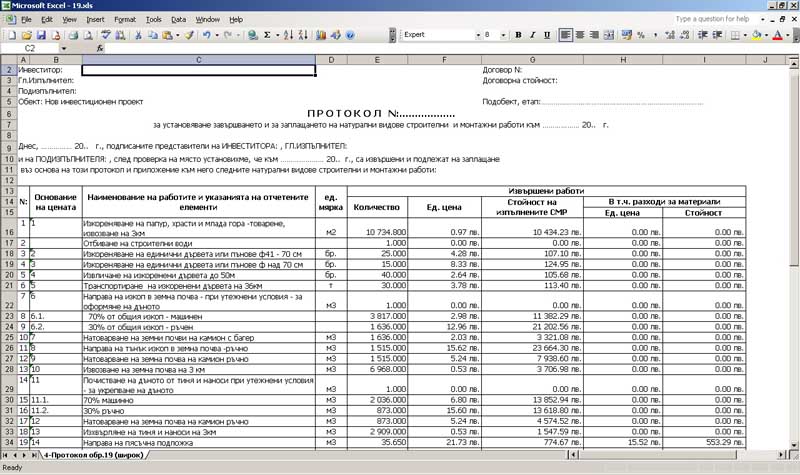Create a new blank workbook

[12, 35]
